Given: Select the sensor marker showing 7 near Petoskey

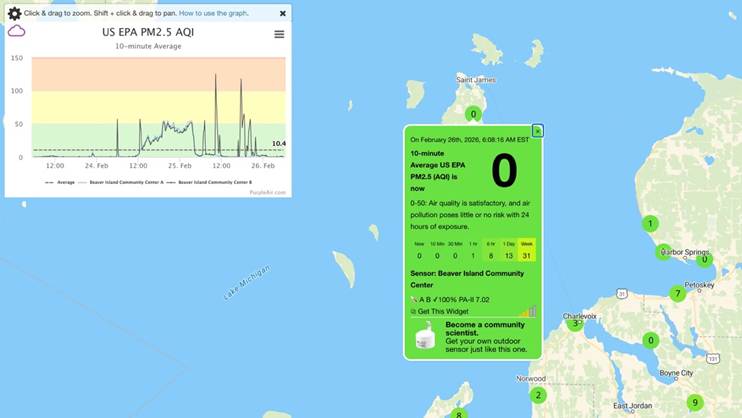Looking at the screenshot, I should point(678,293).
